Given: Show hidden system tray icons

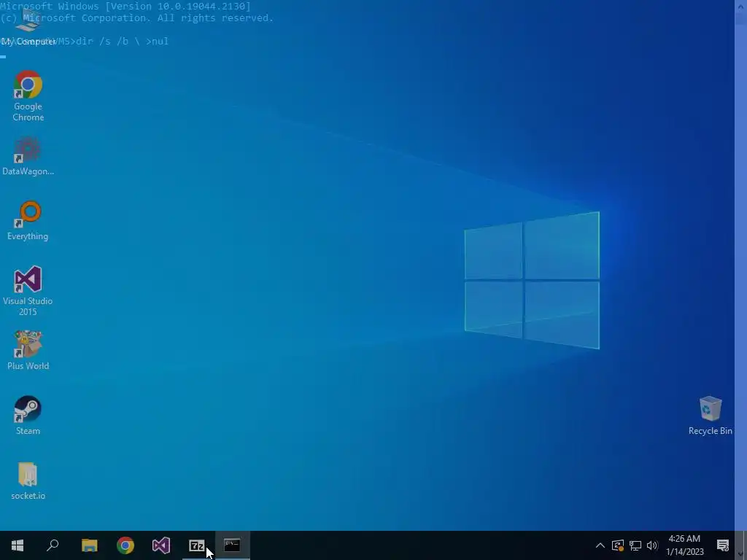Looking at the screenshot, I should [600, 545].
